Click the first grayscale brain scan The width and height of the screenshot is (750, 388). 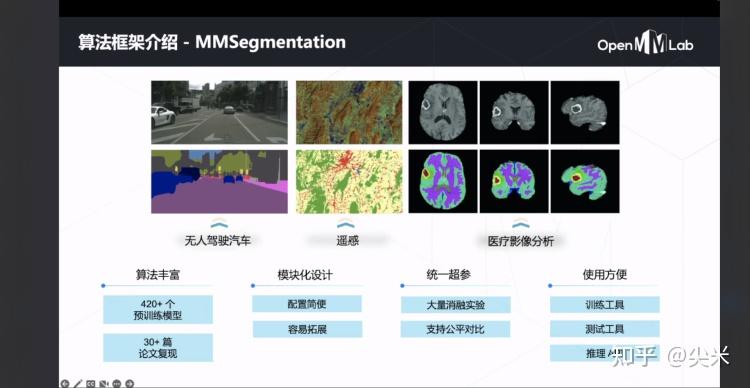(x=443, y=112)
